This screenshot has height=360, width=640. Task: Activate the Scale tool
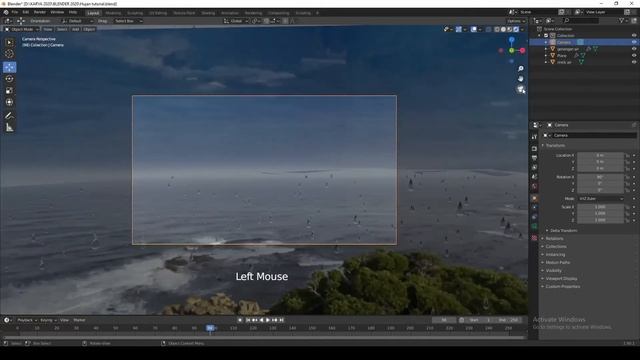[9, 91]
